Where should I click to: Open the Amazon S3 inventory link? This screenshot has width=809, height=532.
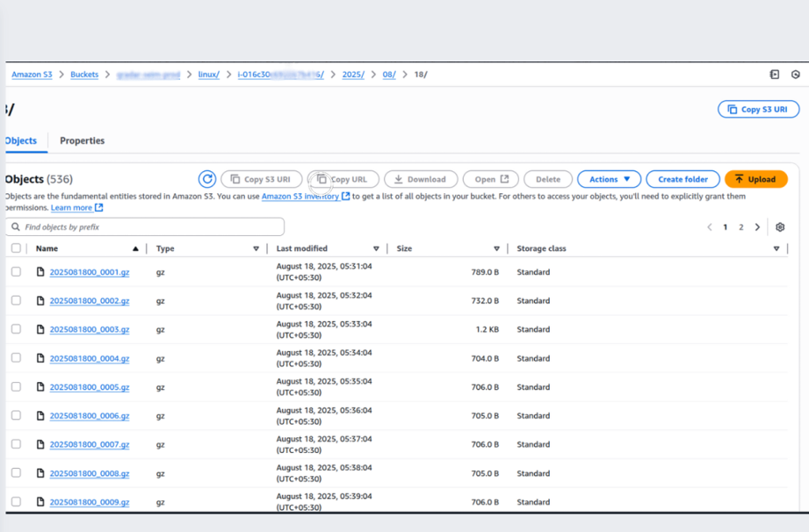click(x=300, y=196)
